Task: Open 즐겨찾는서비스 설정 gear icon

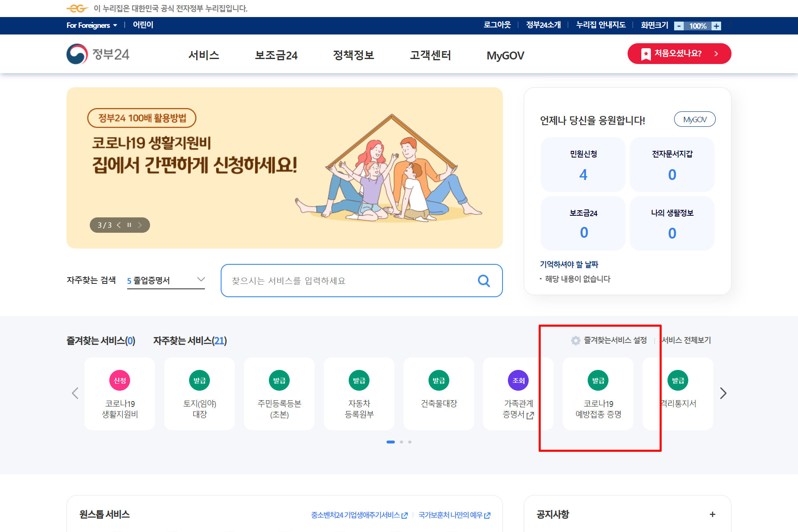Action: 576,340
